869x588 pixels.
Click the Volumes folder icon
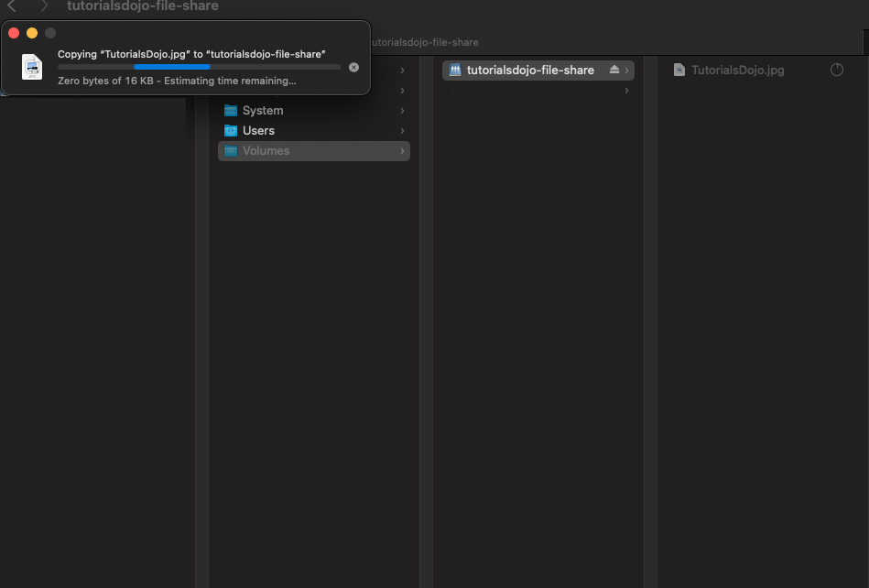click(231, 151)
